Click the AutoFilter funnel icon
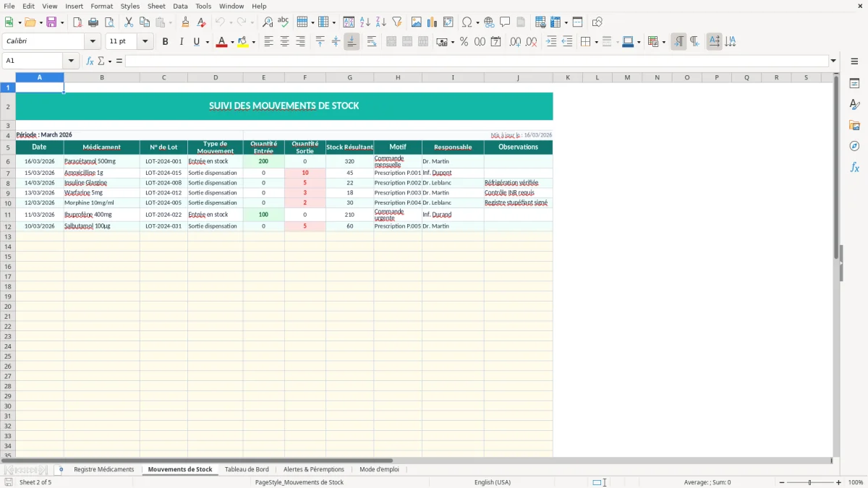 point(397,22)
